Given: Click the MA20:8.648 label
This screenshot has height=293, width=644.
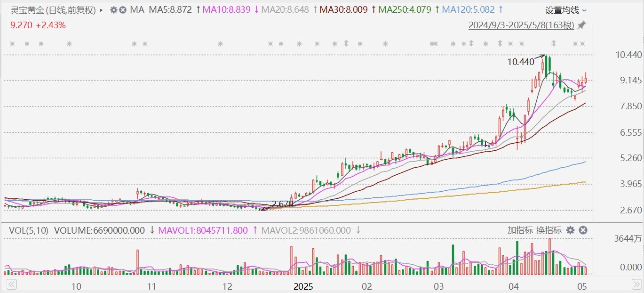Looking at the screenshot, I should pos(286,9).
